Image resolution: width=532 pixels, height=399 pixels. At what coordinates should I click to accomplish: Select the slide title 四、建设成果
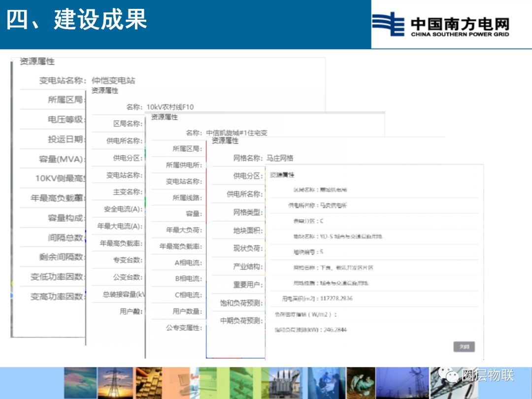click(77, 19)
